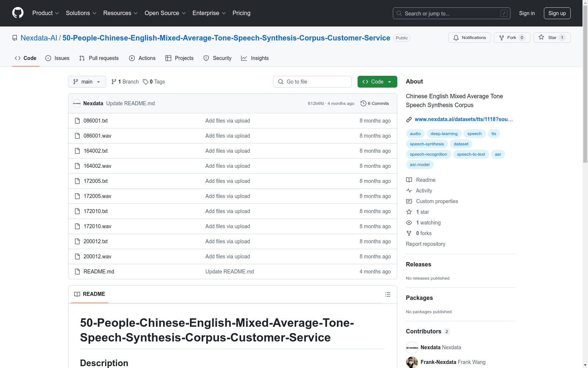
Task: Click the GitHub logo icon
Action: pyautogui.click(x=18, y=13)
